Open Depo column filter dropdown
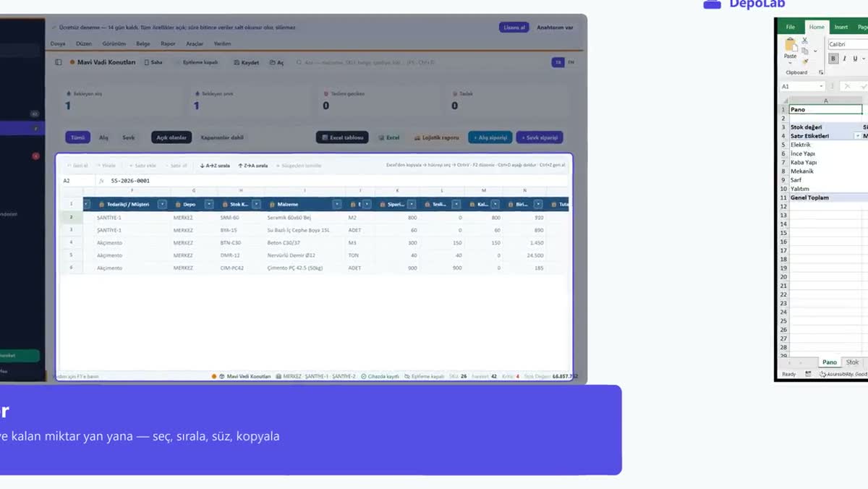The height and width of the screenshot is (489, 868). 208,205
